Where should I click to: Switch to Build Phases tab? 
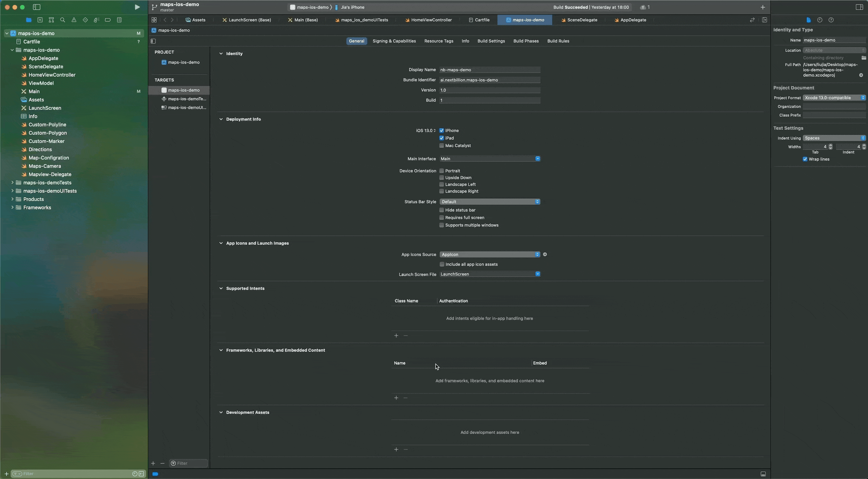click(x=526, y=41)
